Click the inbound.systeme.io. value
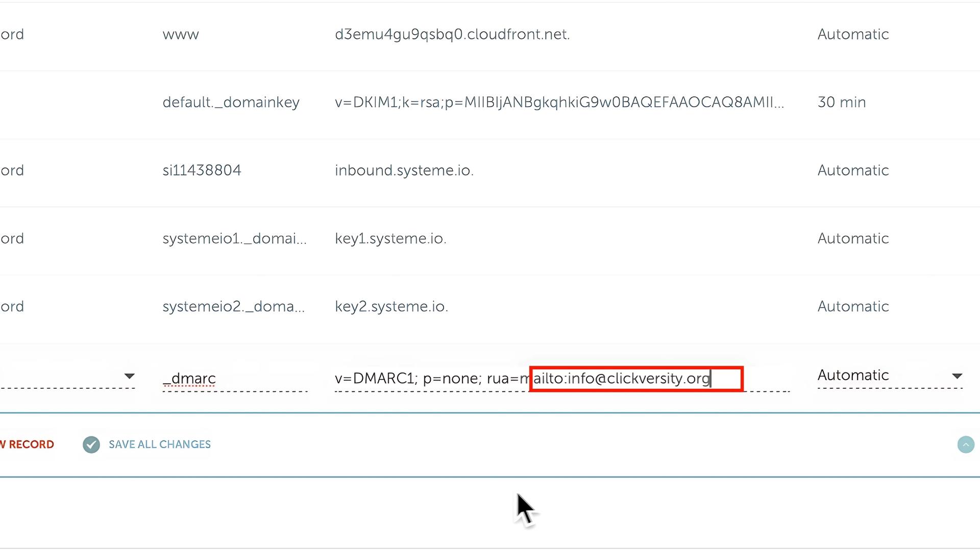Screen dimensions: 980x551 pos(404,170)
